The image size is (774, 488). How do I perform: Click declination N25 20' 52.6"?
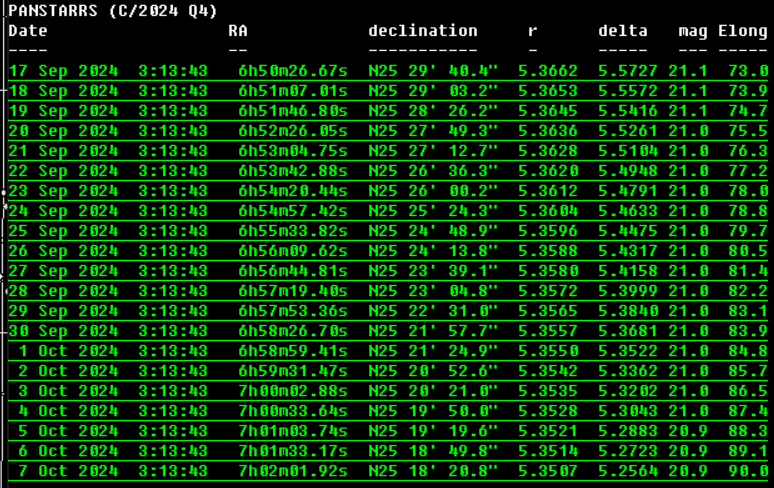pyautogui.click(x=433, y=370)
